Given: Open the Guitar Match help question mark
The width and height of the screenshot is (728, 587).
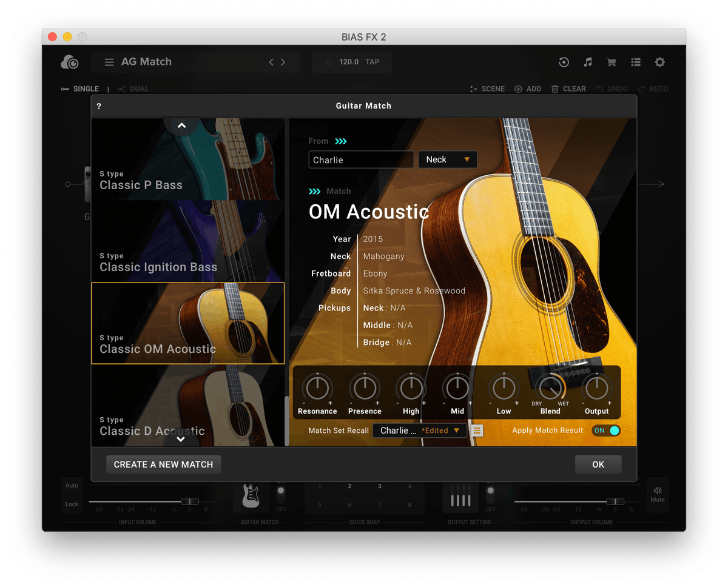Looking at the screenshot, I should coord(99,106).
